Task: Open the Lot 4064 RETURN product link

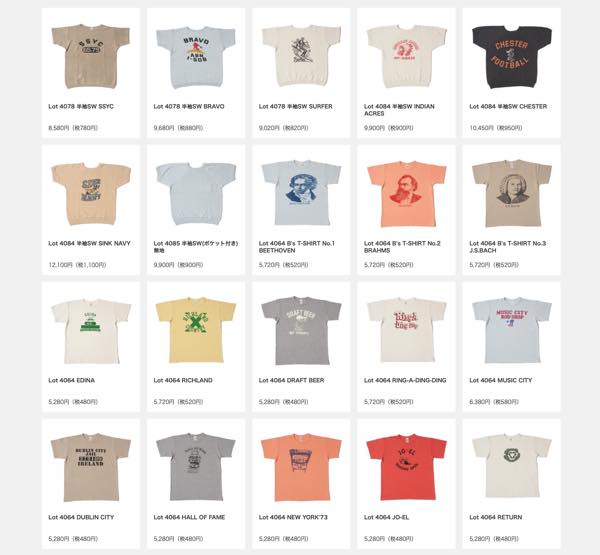Action: 496,517
